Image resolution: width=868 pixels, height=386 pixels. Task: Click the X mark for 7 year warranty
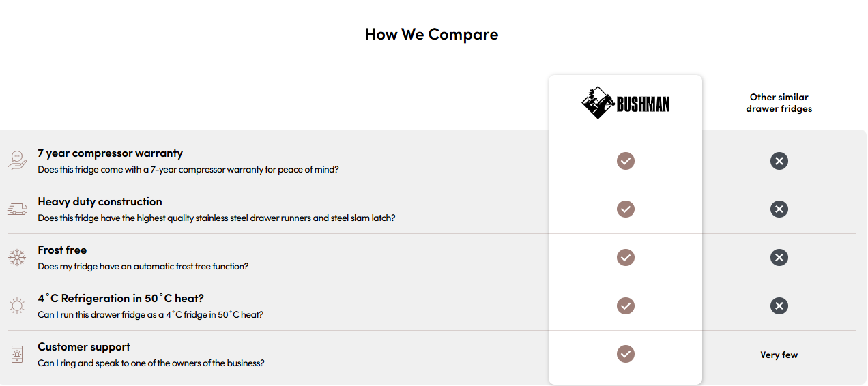(x=779, y=161)
